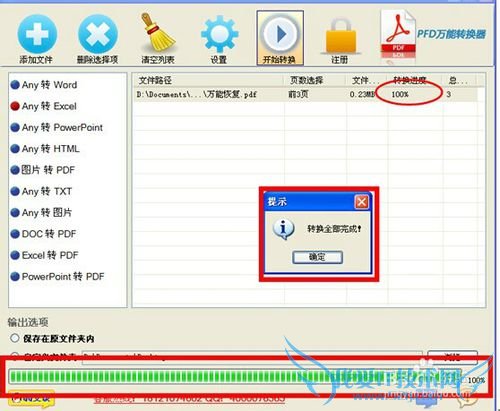Viewport: 500px width, 411px height.
Task: Click the Delete Selected X icon
Action: (97, 34)
